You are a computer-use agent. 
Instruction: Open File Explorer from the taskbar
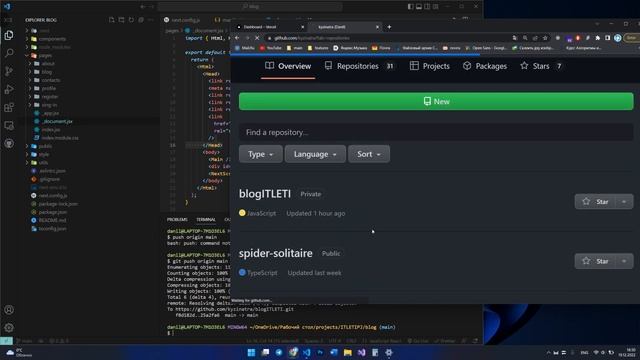pos(347,352)
